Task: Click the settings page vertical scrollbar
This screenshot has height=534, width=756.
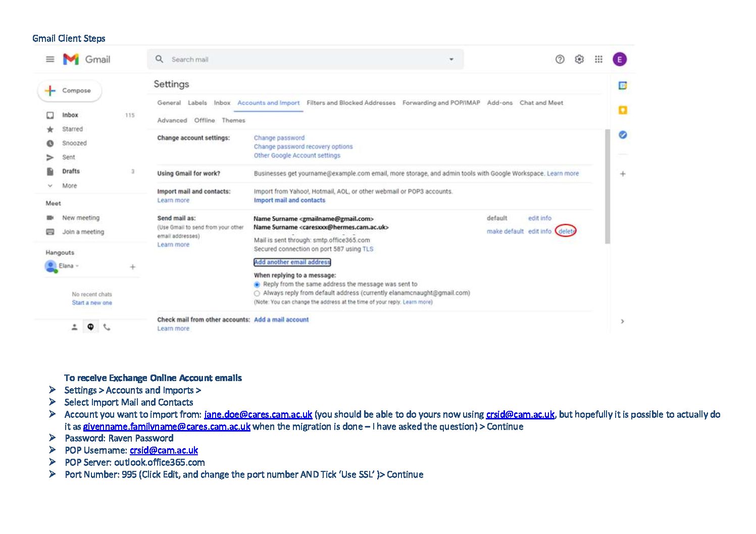Action: (x=608, y=186)
